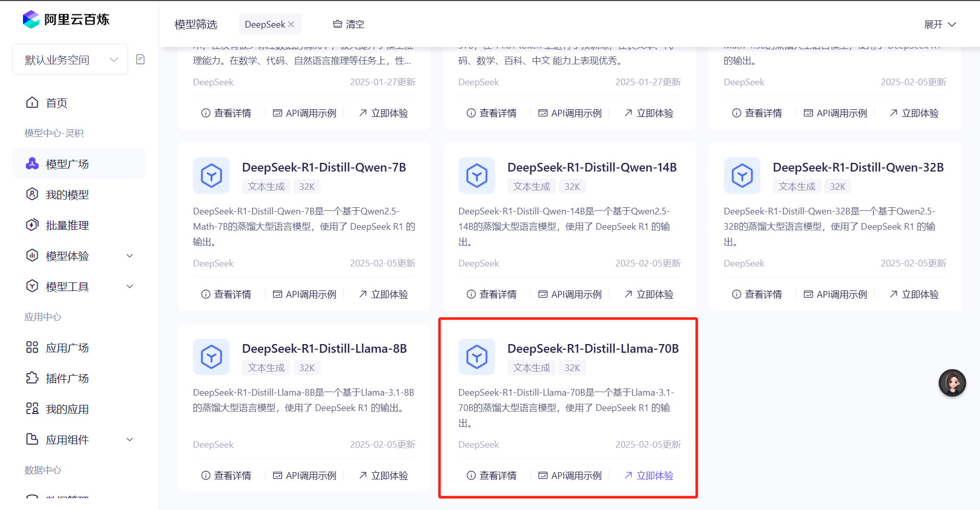Click the DeepSeek-R1-Distill-Qwen-32B model icon
Screen dimensions: 980x510
[x=742, y=176]
